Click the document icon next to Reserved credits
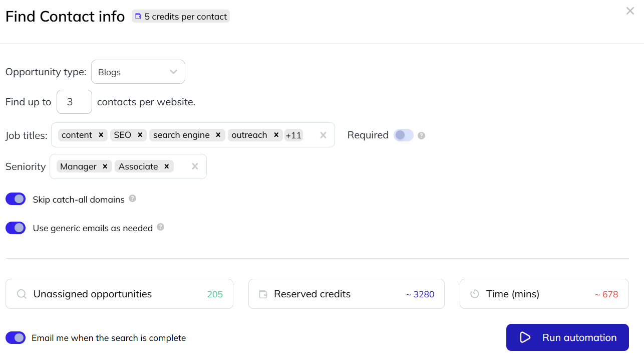This screenshot has width=644, height=361. click(x=263, y=294)
